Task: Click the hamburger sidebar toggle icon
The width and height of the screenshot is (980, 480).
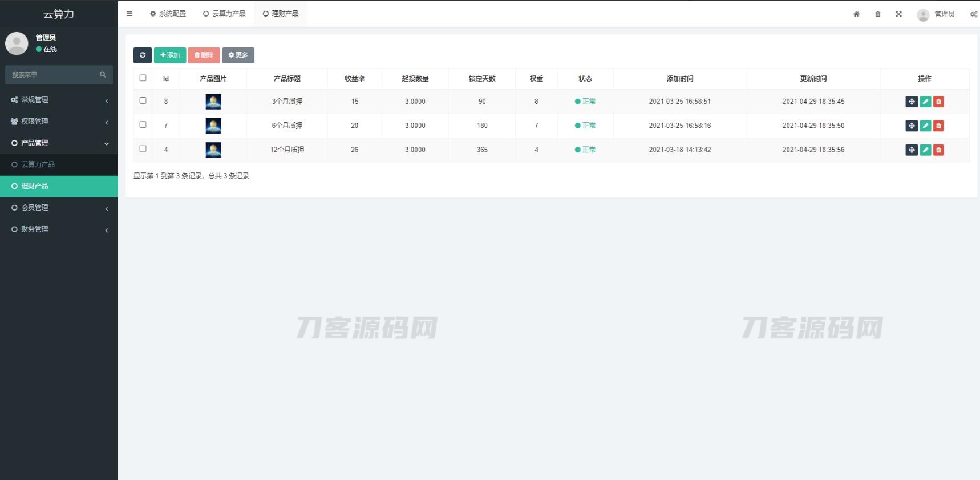Action: tap(129, 14)
